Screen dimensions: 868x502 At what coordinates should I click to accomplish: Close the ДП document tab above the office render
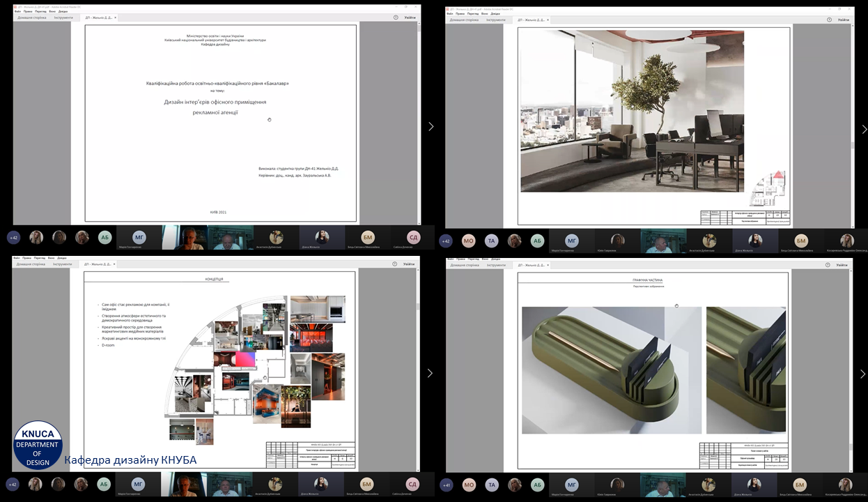coord(548,20)
